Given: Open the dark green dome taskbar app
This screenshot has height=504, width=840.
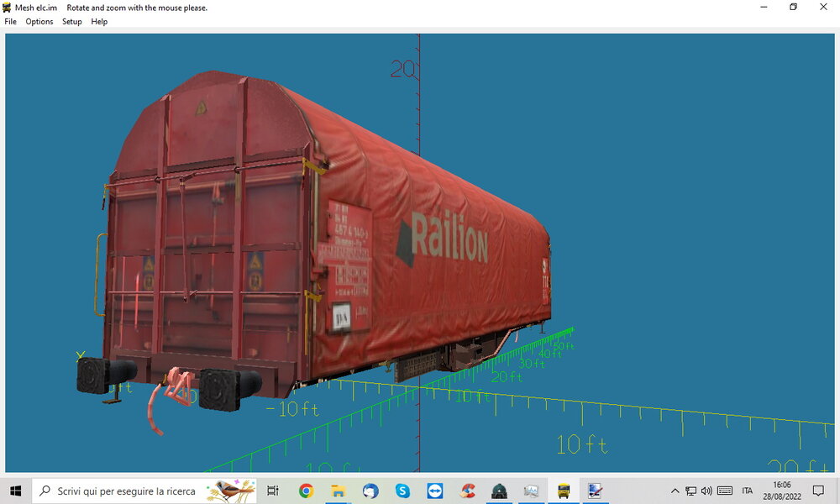Looking at the screenshot, I should click(x=499, y=491).
